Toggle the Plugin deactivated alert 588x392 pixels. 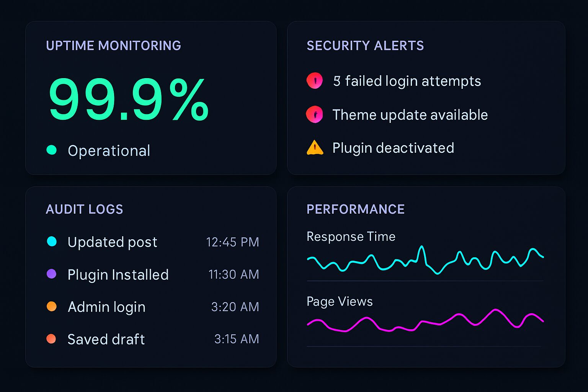coord(393,148)
